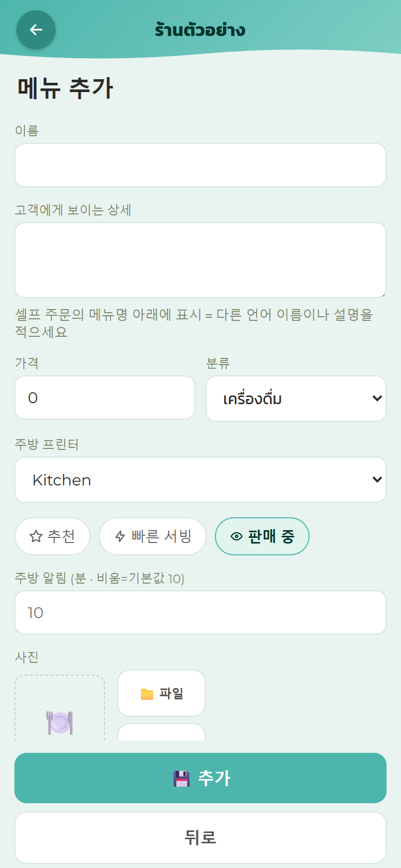Screen dimensions: 401x868
Task: Click the 추가 add button
Action: pos(200,778)
